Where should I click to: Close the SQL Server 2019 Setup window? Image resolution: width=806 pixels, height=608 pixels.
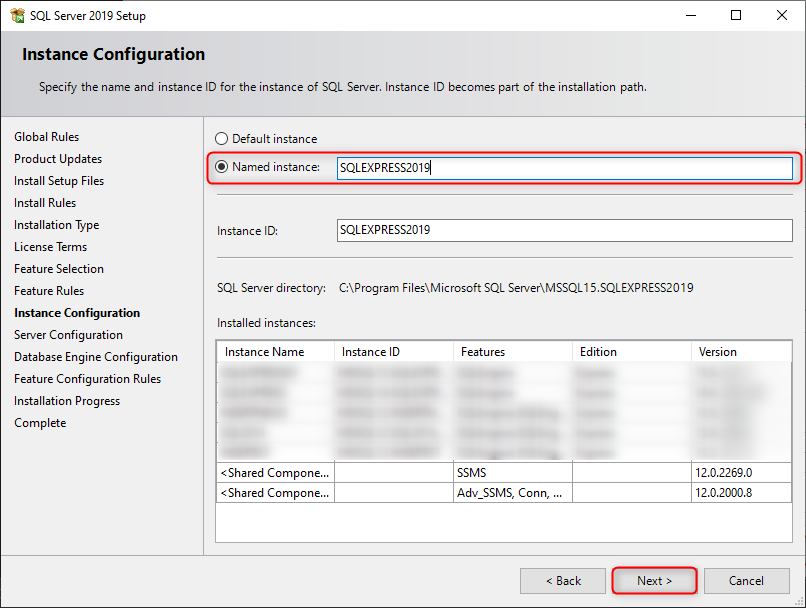click(x=782, y=15)
